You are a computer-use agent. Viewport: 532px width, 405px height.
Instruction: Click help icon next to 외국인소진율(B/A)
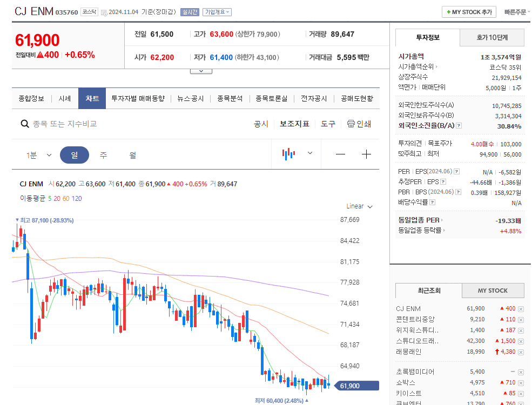[x=459, y=125]
